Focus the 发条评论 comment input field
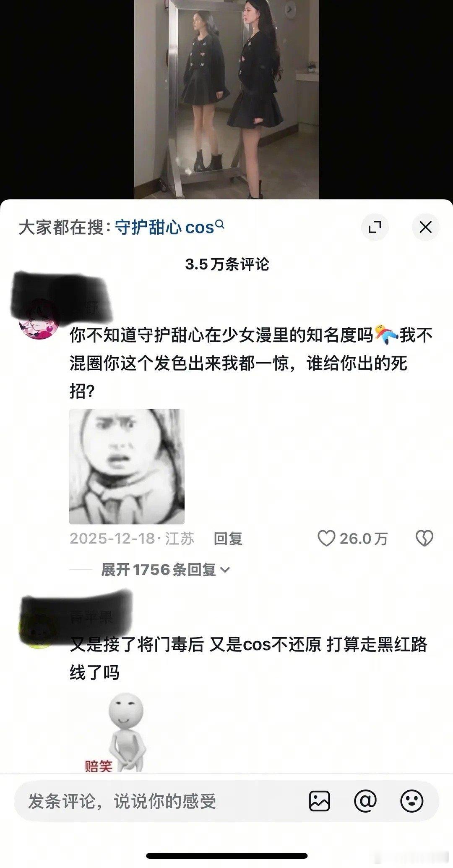 click(x=159, y=801)
